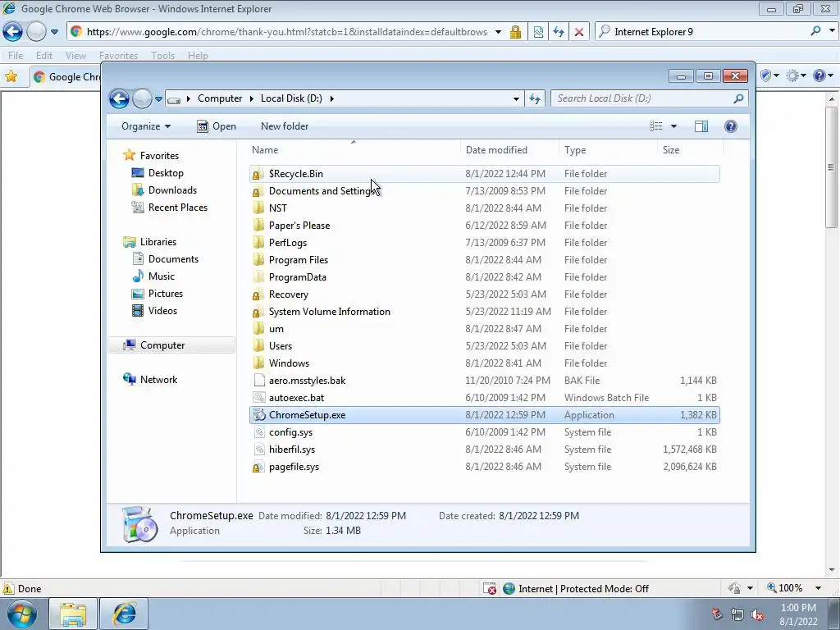Select the Program Files folder icon
The image size is (840, 630).
[258, 260]
